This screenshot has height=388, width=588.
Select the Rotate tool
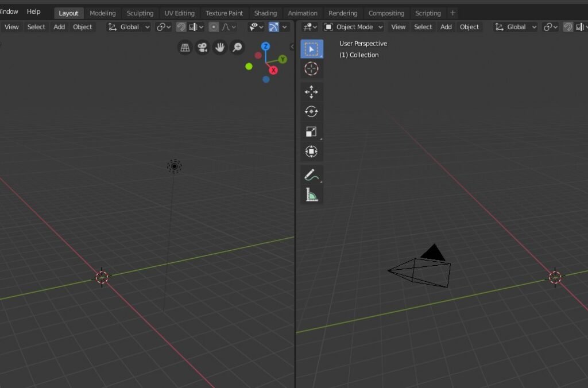(311, 112)
